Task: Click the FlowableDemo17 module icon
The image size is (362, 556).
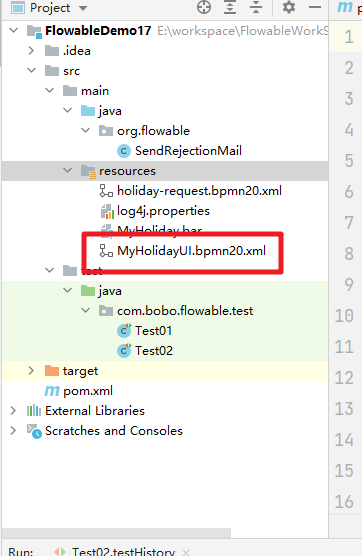Action: click(34, 31)
